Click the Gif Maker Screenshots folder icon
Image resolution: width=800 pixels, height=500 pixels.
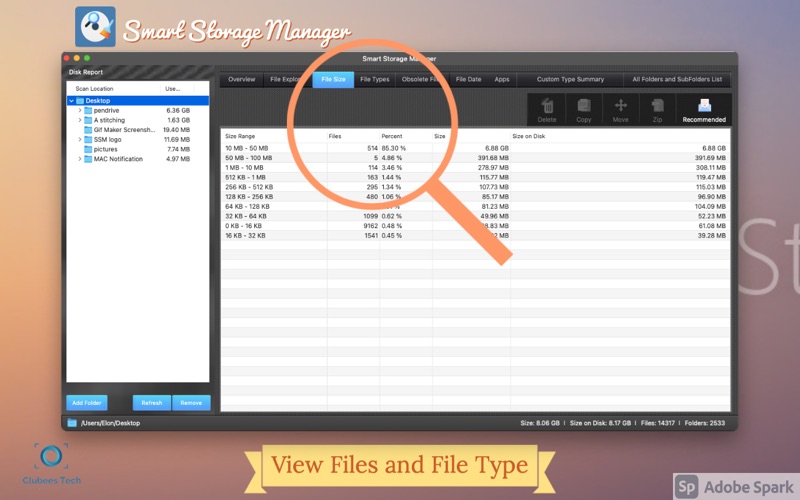[88, 130]
